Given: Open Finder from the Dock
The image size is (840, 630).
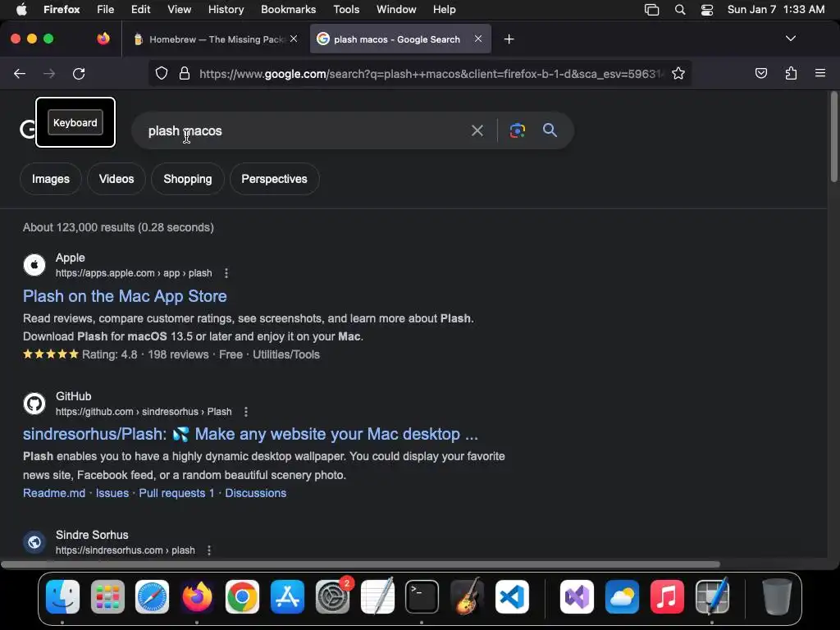Looking at the screenshot, I should click(x=62, y=597).
